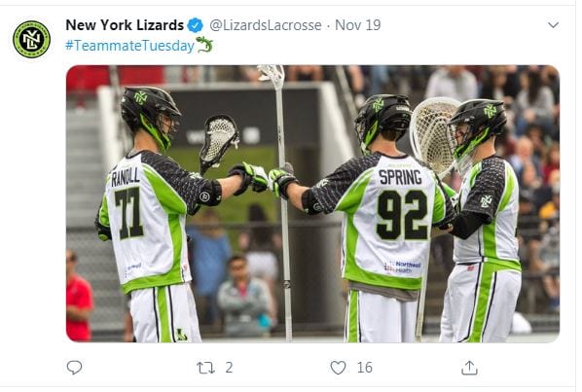Image resolution: width=582 pixels, height=392 pixels.
Task: Reply using the speech bubble icon
Action: point(74,368)
